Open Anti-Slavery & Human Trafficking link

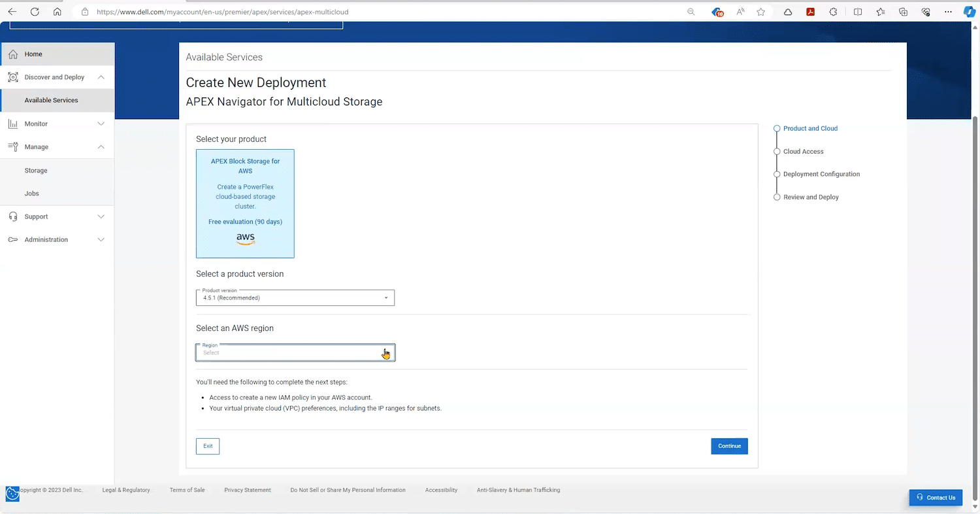(x=518, y=490)
